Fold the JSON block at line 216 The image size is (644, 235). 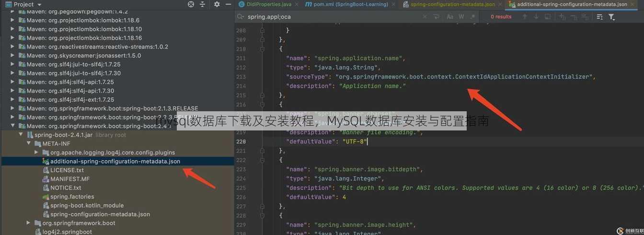click(x=262, y=104)
